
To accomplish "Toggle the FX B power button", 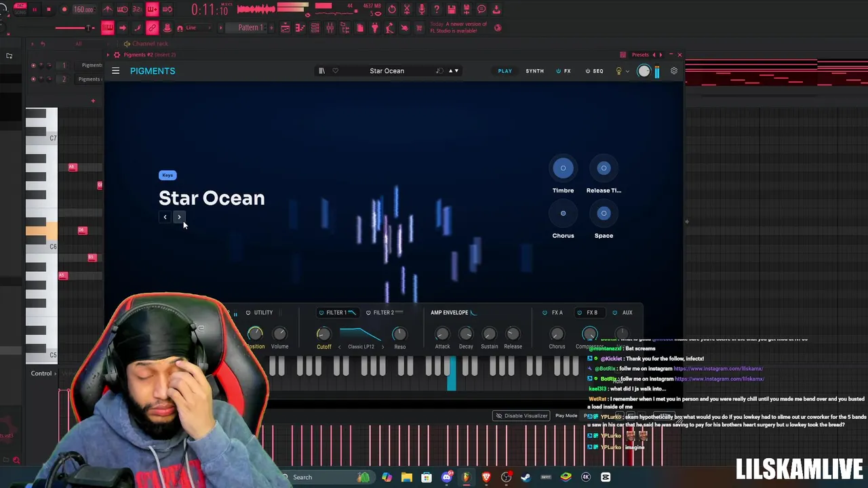I will [579, 312].
